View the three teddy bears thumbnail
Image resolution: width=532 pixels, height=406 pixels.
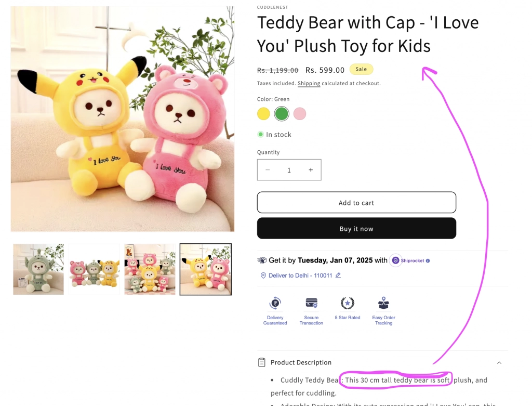pyautogui.click(x=94, y=269)
